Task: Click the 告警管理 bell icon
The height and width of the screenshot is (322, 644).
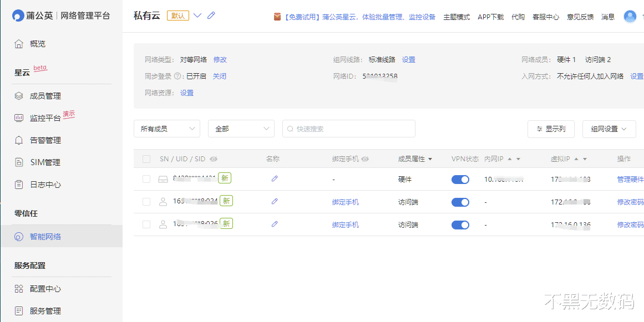Action: click(x=20, y=140)
